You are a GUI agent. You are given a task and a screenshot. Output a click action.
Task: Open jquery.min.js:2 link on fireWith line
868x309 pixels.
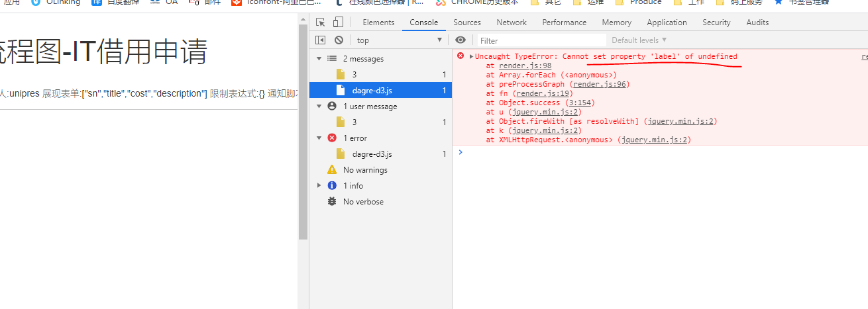click(680, 121)
